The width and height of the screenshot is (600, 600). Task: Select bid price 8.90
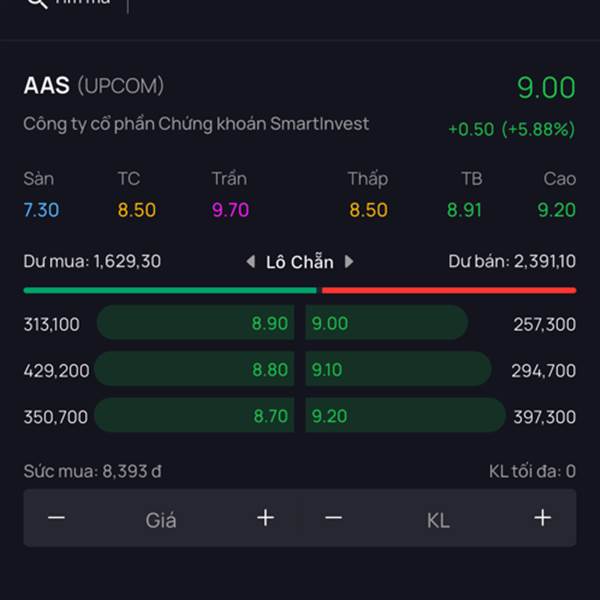270,323
